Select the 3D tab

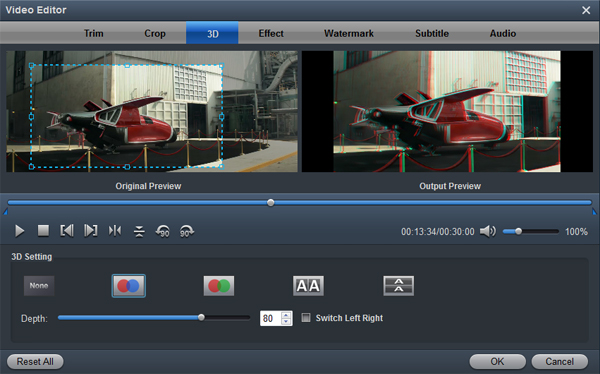pyautogui.click(x=212, y=33)
